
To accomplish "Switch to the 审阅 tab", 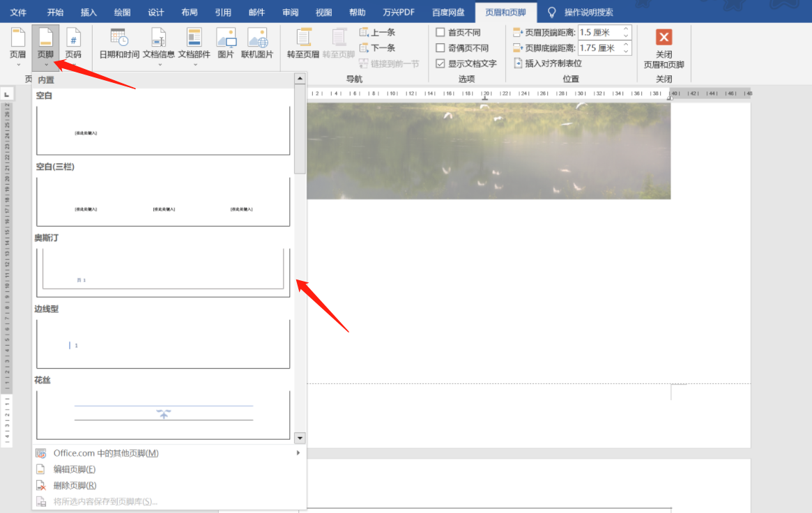I will click(x=290, y=12).
